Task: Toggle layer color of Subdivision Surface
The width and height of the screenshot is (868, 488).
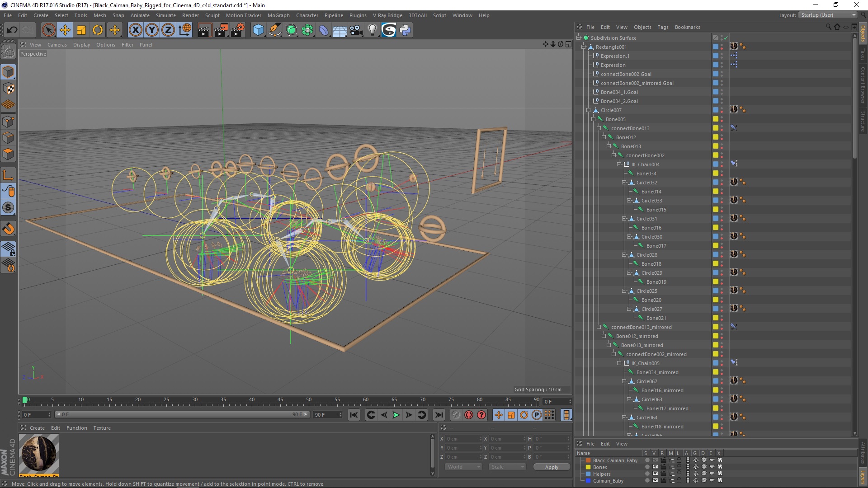Action: pyautogui.click(x=715, y=38)
